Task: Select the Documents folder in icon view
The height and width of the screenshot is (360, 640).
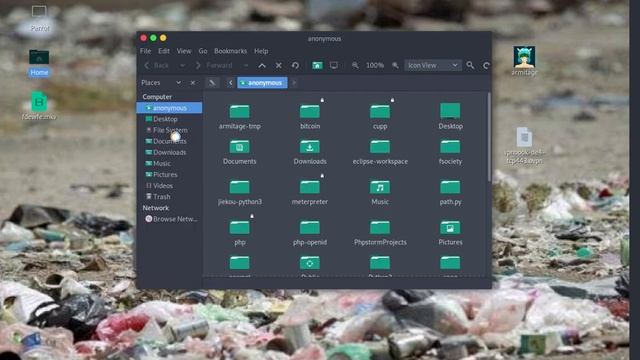Action: pyautogui.click(x=240, y=152)
